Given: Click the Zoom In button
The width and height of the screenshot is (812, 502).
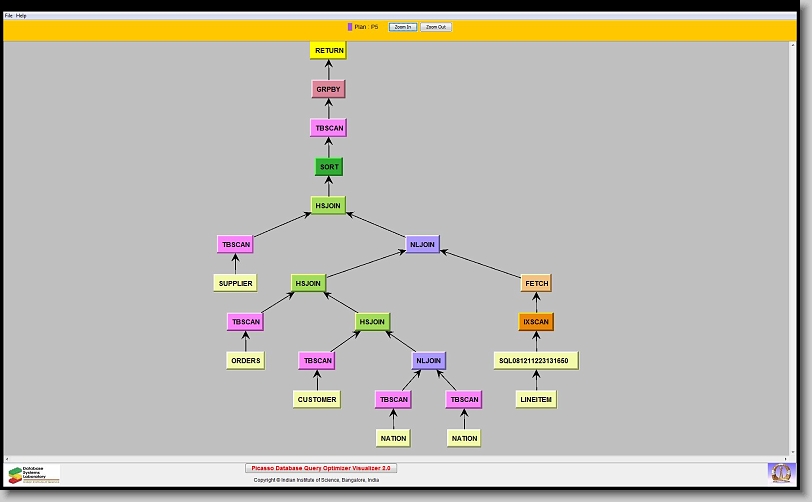Looking at the screenshot, I should (402, 27).
